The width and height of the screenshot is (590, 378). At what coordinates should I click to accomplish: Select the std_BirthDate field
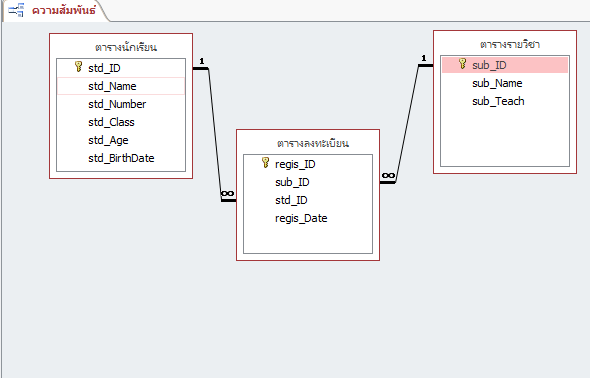pyautogui.click(x=121, y=158)
